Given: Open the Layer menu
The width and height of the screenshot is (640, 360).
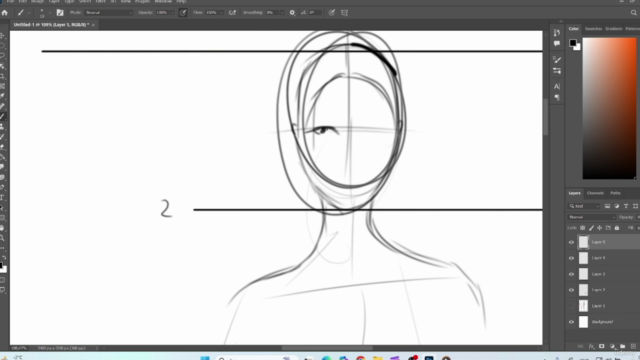Looking at the screenshot, I should [x=54, y=2].
